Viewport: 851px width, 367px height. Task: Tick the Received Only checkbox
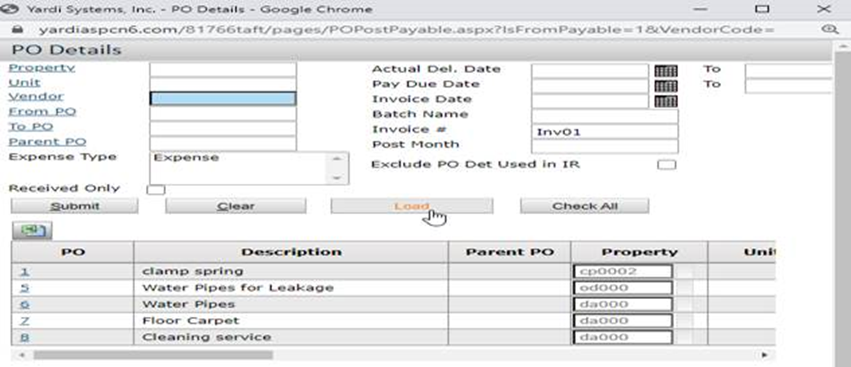[156, 189]
